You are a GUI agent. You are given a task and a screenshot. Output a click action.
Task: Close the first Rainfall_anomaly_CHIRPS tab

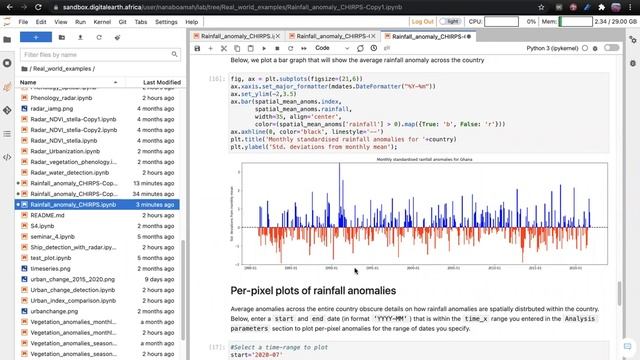[278, 36]
